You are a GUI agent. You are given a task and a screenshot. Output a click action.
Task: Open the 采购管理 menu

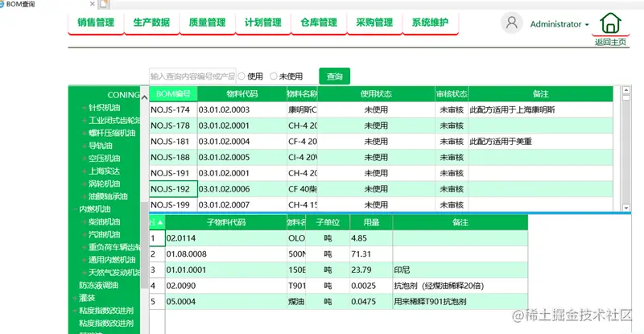[374, 23]
